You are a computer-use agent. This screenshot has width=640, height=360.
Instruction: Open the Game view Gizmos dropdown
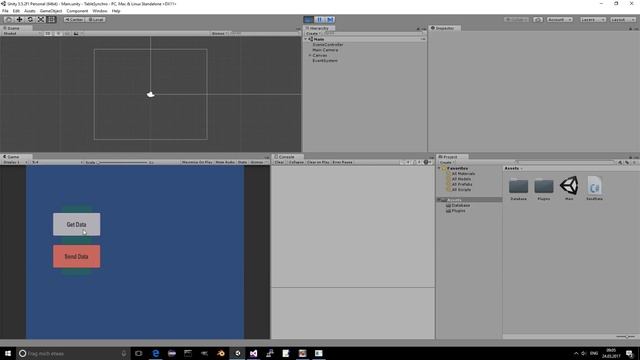tap(258, 162)
